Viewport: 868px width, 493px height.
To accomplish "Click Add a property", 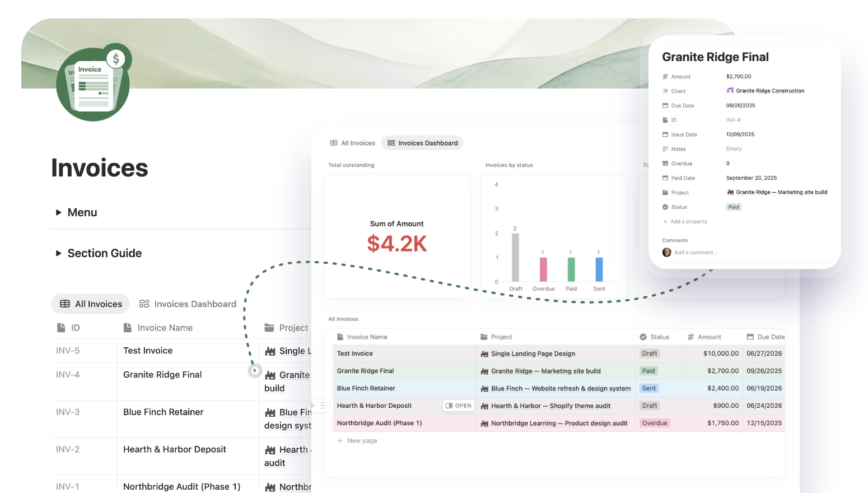I will pyautogui.click(x=685, y=222).
